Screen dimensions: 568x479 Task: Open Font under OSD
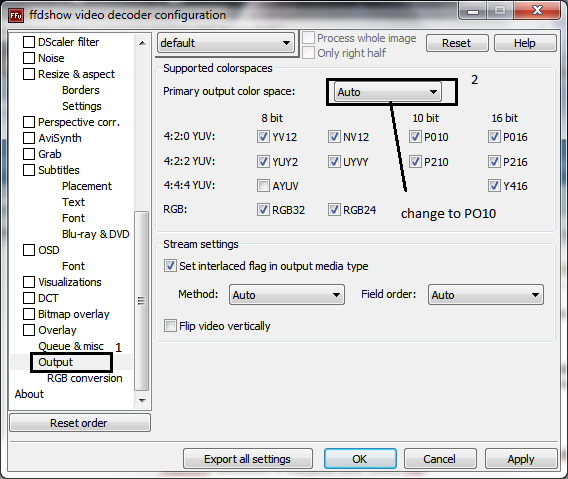[x=74, y=266]
